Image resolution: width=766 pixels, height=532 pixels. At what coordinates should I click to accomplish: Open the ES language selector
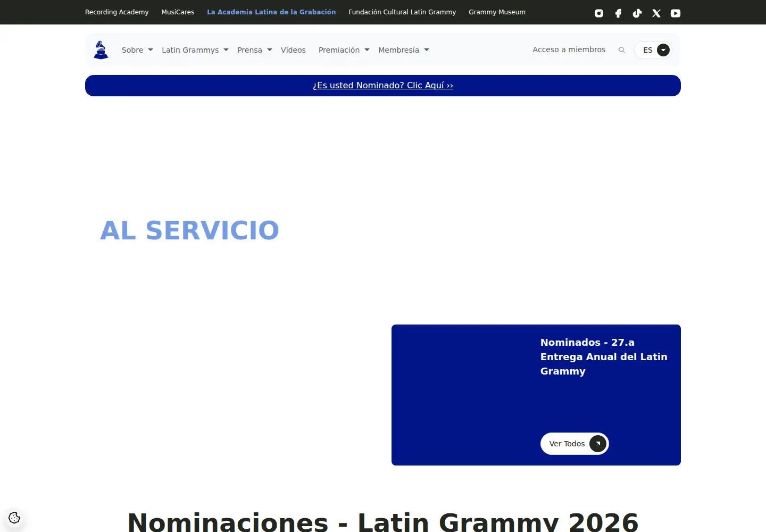point(653,50)
